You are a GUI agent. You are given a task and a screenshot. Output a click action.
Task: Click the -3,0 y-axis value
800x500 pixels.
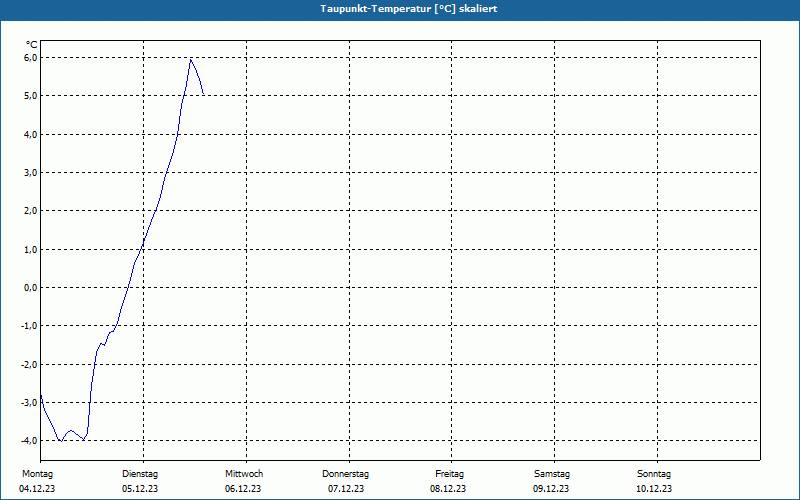(x=30, y=403)
